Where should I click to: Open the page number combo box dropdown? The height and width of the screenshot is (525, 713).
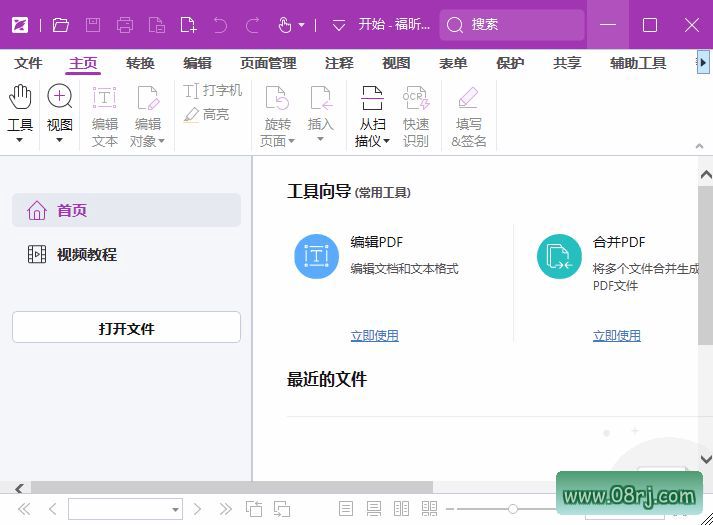(175, 509)
